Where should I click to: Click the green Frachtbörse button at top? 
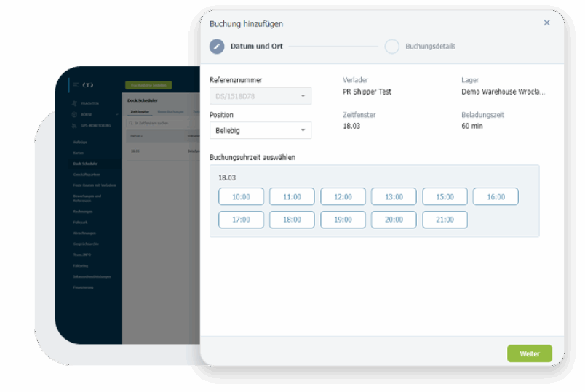pyautogui.click(x=148, y=85)
